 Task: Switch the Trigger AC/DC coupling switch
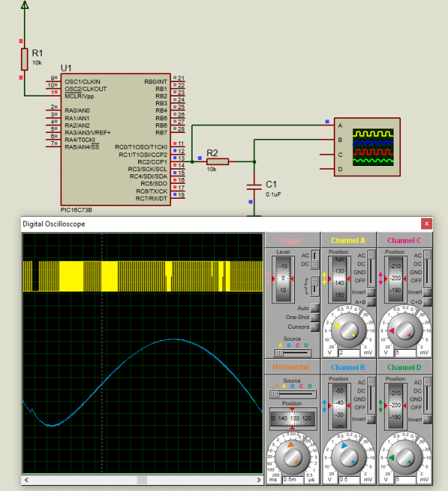tap(315, 259)
